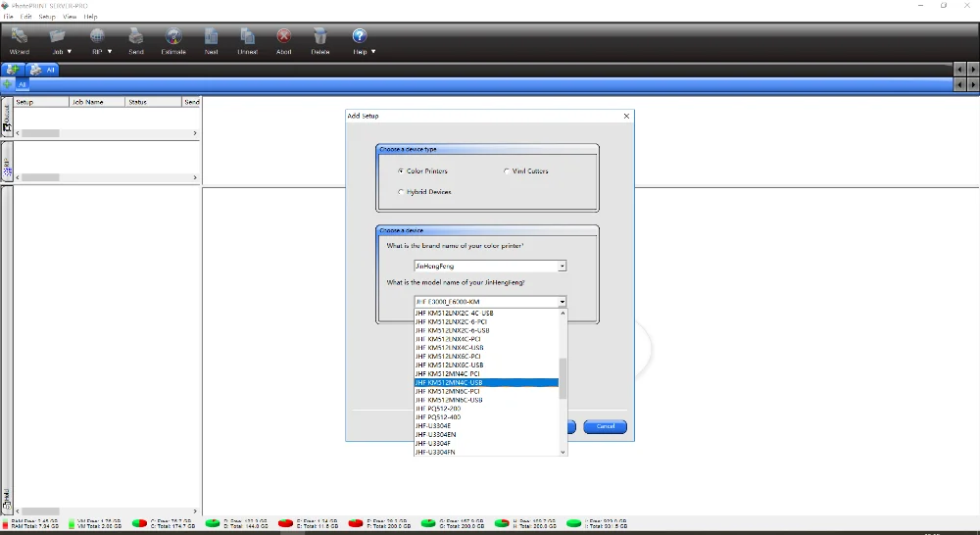Click the H: drive pie chart indicator

click(x=501, y=523)
